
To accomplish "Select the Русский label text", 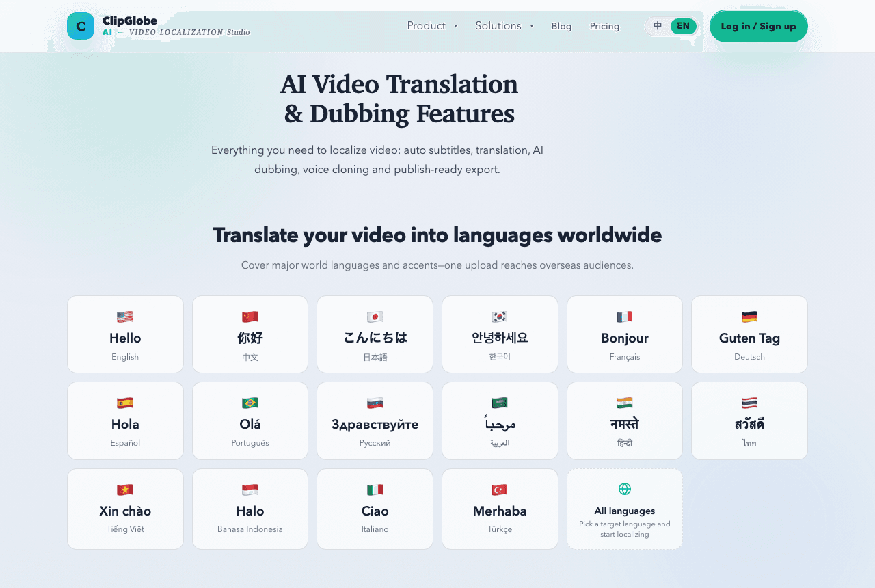I will (x=375, y=443).
